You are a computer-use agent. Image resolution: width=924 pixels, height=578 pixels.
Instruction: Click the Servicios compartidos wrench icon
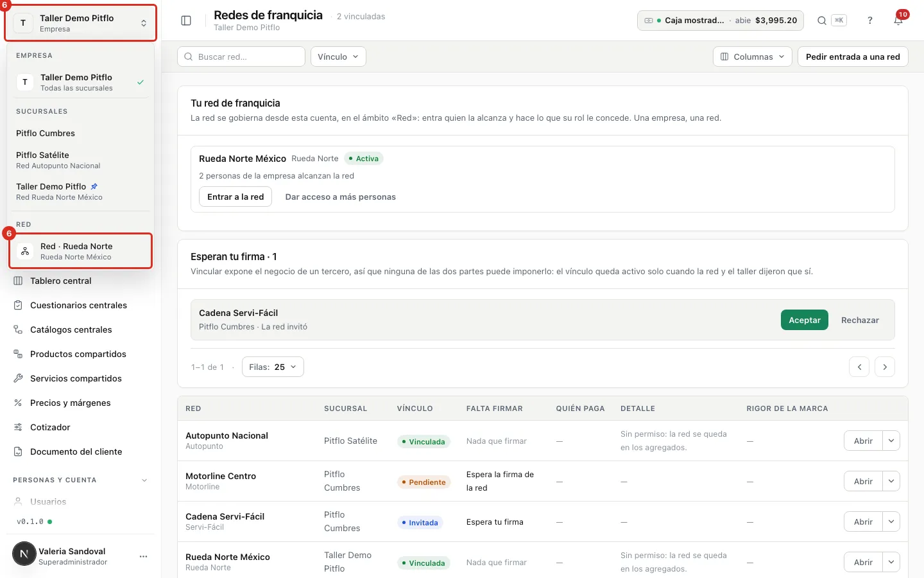point(18,378)
